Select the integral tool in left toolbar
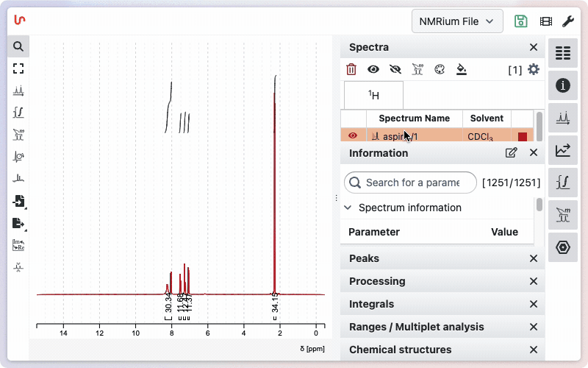 (18, 113)
